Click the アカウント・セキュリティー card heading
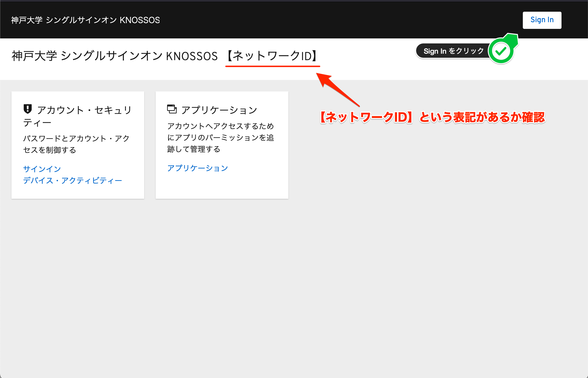This screenshot has width=588, height=378. [78, 116]
